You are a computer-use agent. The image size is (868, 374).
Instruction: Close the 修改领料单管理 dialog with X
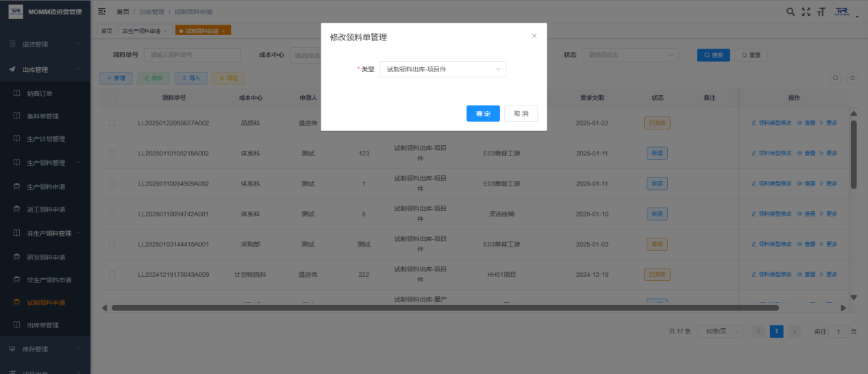(x=534, y=36)
